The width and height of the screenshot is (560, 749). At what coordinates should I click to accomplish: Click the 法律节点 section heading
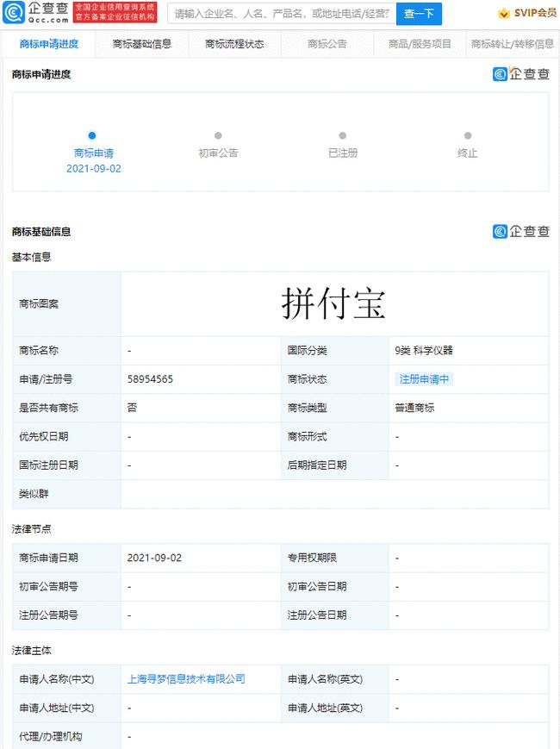(32, 529)
